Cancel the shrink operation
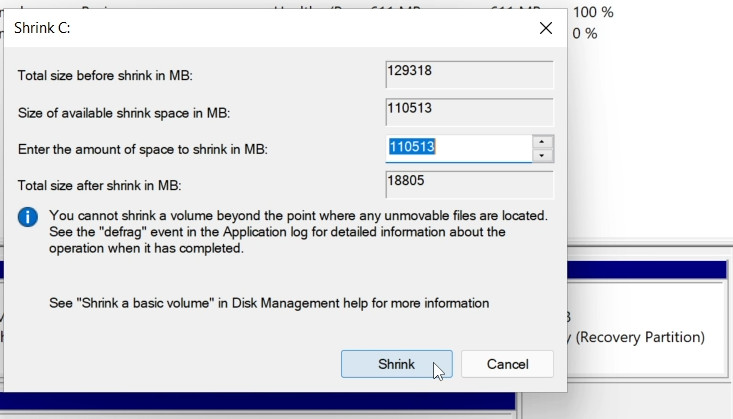 point(508,364)
